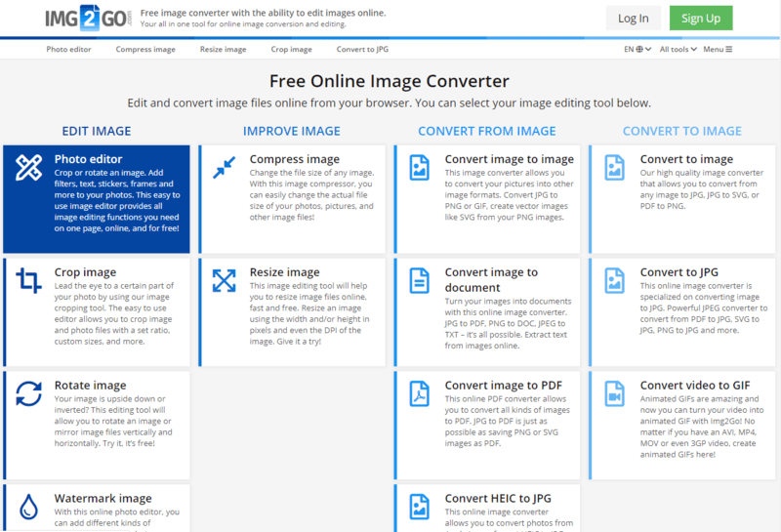Click the Crop image icon

point(28,280)
